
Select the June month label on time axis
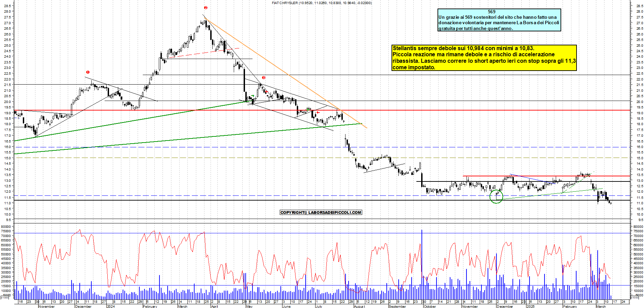pyautogui.click(x=287, y=306)
